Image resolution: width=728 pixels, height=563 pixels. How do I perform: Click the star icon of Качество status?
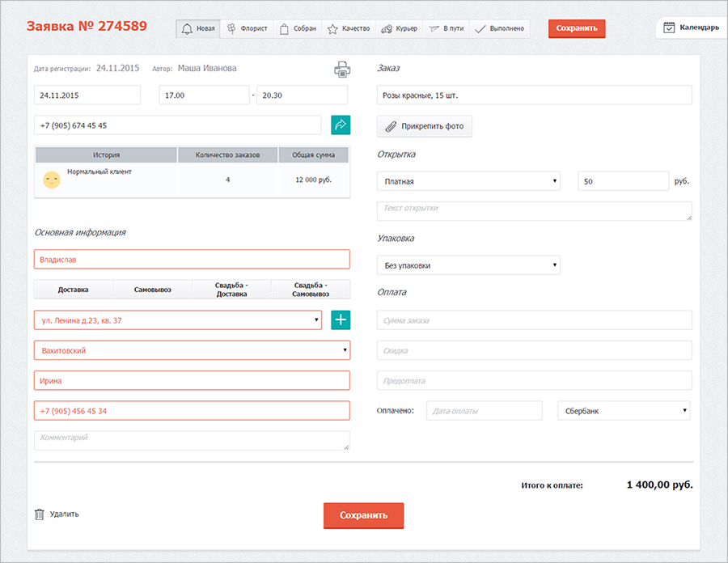pyautogui.click(x=332, y=29)
